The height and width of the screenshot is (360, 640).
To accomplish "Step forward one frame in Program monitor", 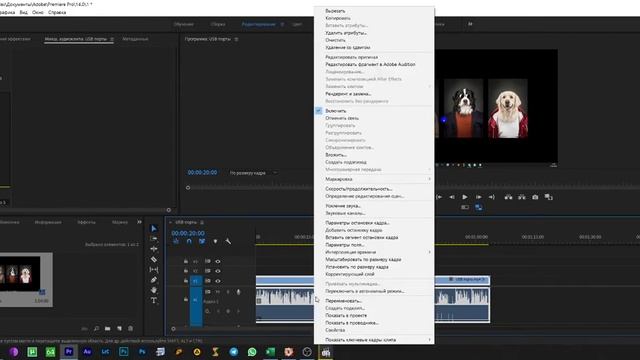I will [x=478, y=197].
